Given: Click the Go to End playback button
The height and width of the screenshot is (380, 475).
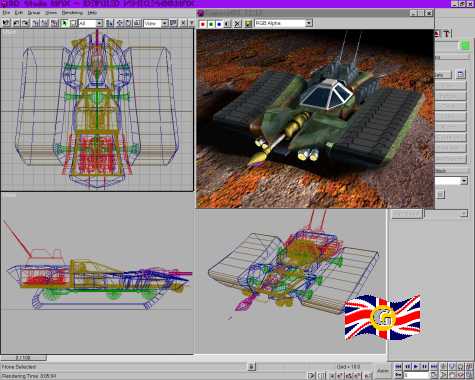Looking at the screenshot, I should coord(434,366).
